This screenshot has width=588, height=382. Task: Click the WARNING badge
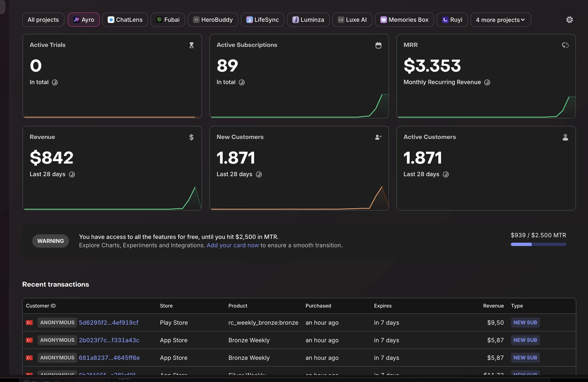click(51, 241)
